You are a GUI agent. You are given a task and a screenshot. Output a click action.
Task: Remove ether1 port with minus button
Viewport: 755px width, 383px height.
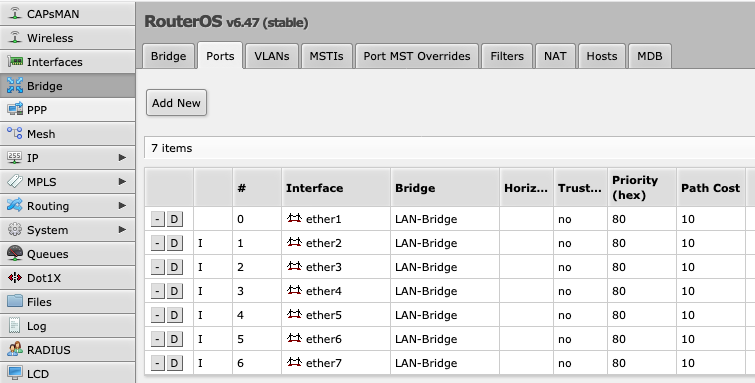[x=157, y=219]
